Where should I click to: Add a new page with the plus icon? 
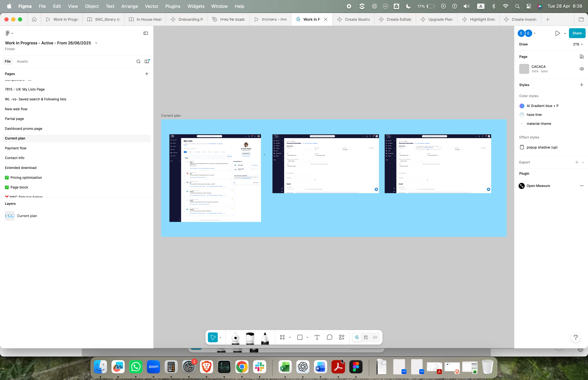(147, 74)
